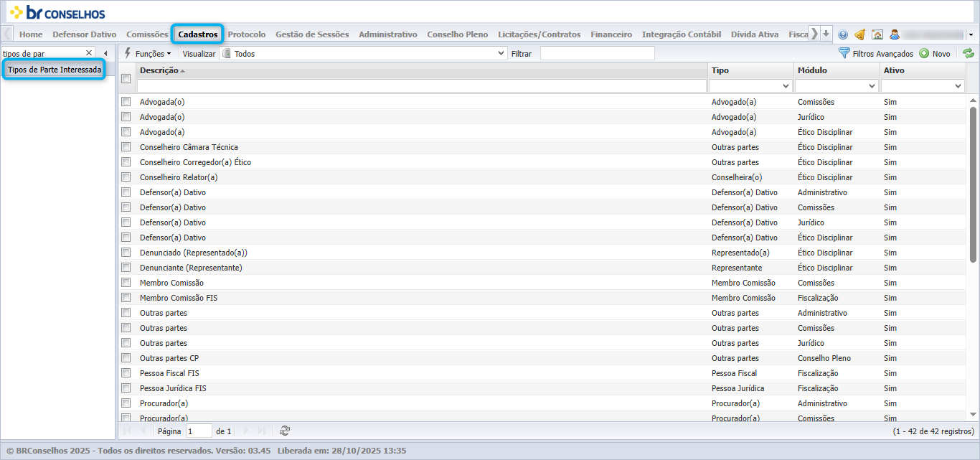
Task: Collapse the left sidebar panel arrow
Action: [x=105, y=53]
